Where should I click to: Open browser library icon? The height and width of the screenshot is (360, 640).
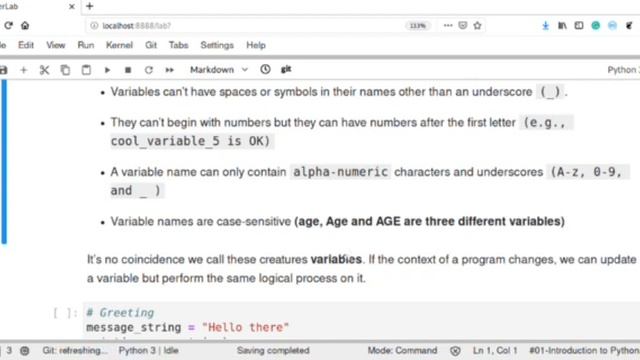tap(562, 26)
